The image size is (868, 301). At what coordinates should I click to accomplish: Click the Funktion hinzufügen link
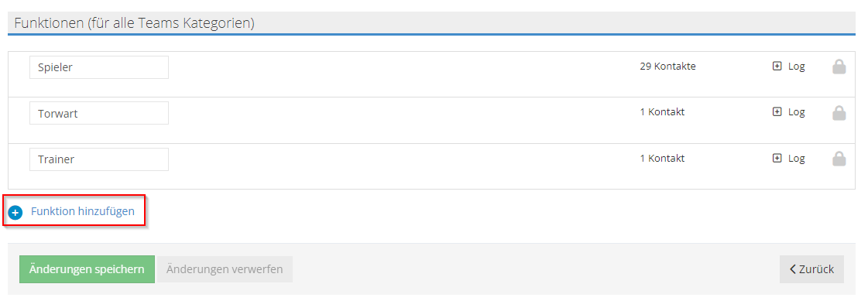click(83, 211)
